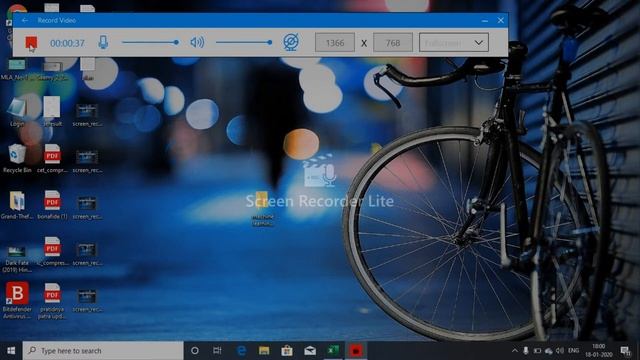Open the Windows Start menu
Viewport: 640px width, 360px height.
pos(11,351)
